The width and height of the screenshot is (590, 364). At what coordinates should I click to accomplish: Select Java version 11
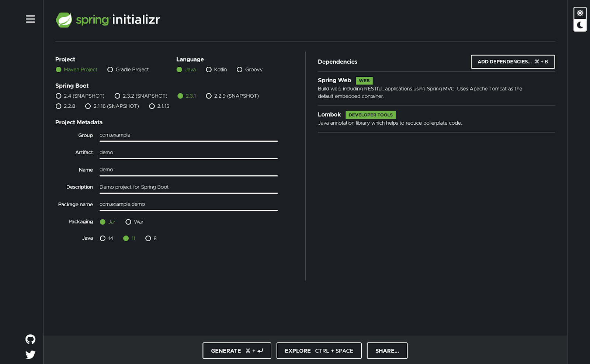pyautogui.click(x=129, y=239)
